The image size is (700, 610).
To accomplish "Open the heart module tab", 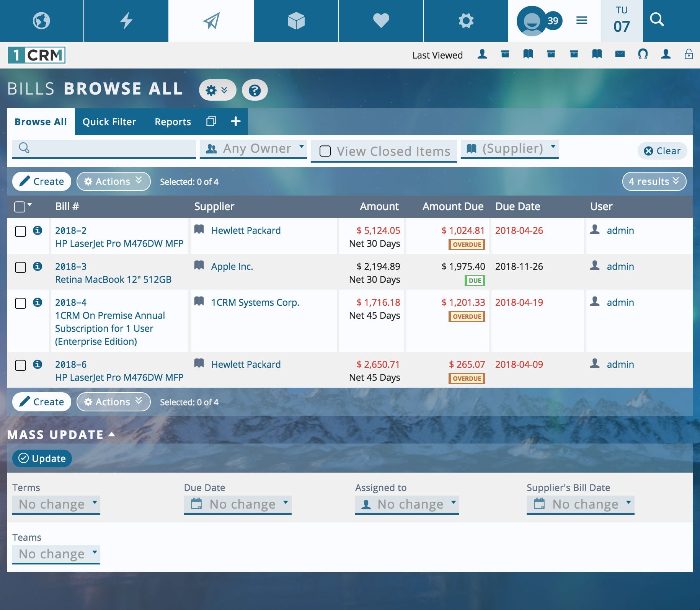I will tap(381, 21).
